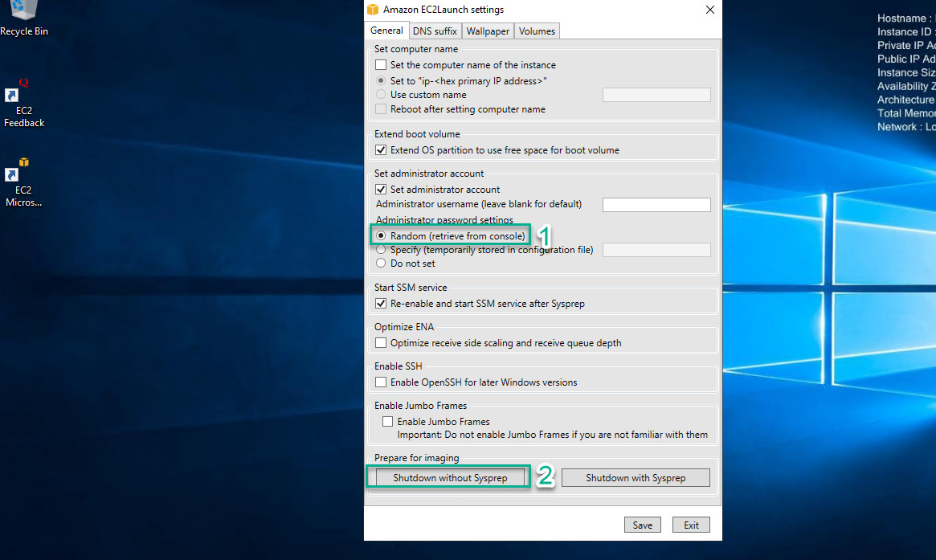Toggle Re-enable and start SSM service after Sysprep

tap(381, 303)
